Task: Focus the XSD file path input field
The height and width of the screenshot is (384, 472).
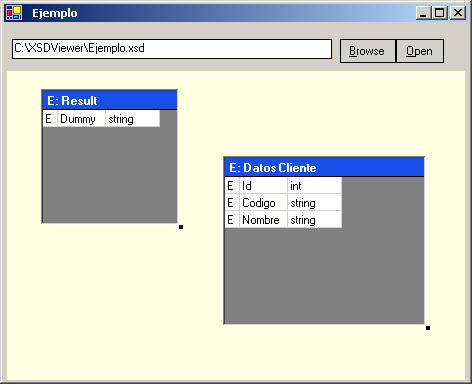Action: pyautogui.click(x=172, y=49)
